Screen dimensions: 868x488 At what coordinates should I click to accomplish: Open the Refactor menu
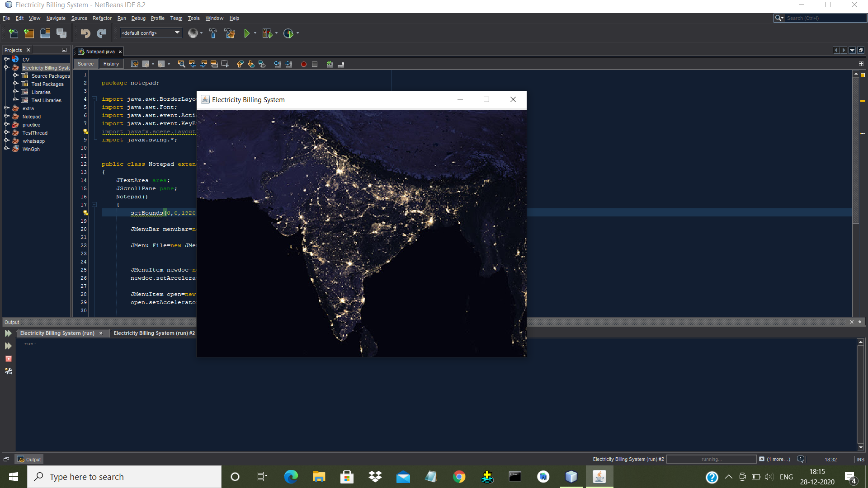(102, 18)
